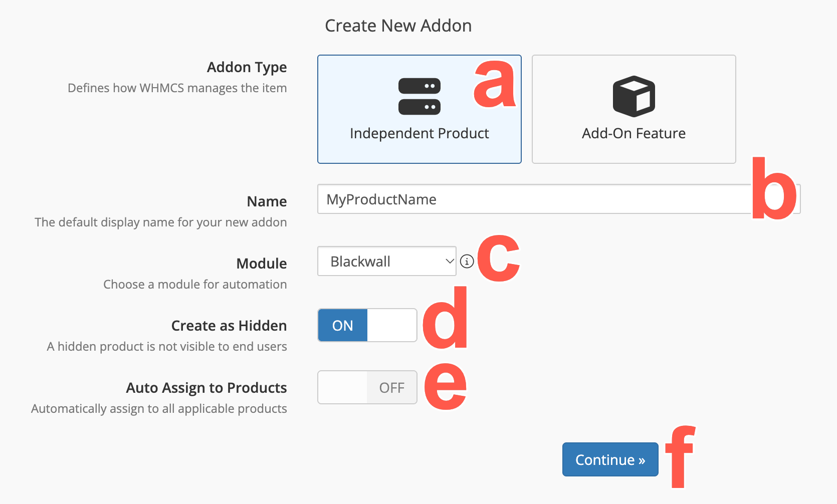This screenshot has height=504, width=837.
Task: Open the info icon beside the Module dropdown
Action: coord(467,262)
